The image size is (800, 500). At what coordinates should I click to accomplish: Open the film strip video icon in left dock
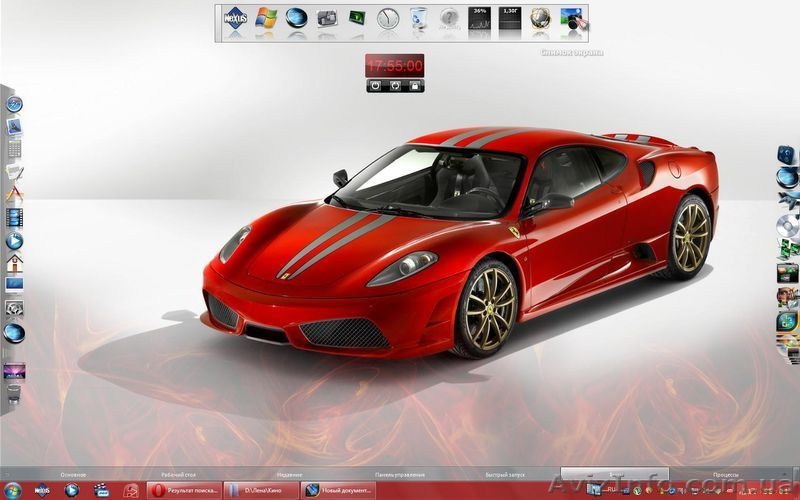tap(14, 217)
